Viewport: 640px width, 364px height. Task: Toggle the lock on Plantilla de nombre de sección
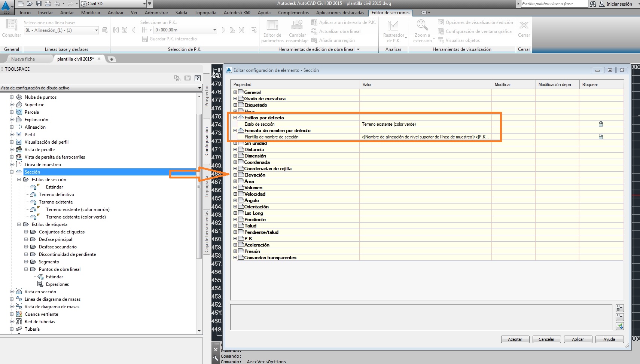[601, 137]
